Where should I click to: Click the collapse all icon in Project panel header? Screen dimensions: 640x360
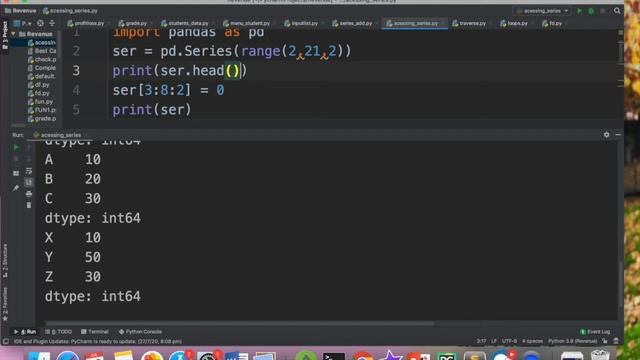52,23
